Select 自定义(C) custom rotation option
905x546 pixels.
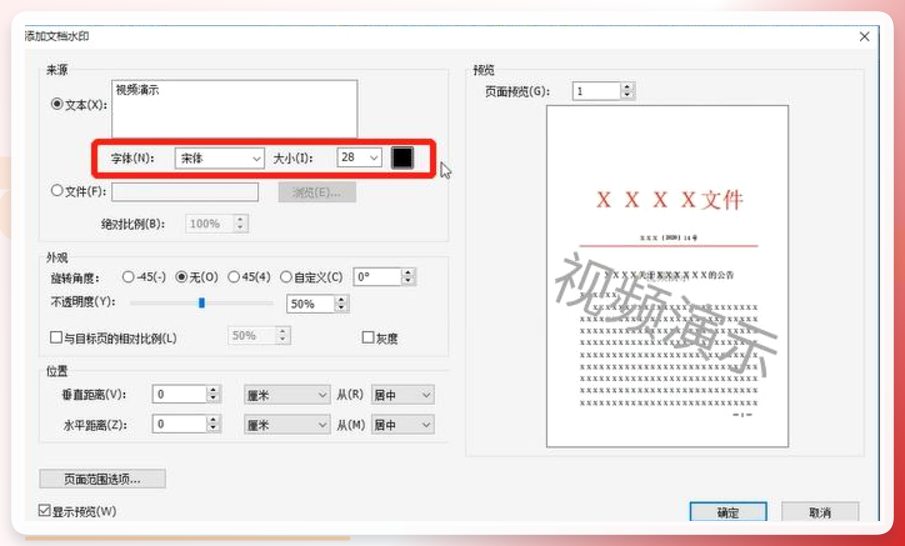pyautogui.click(x=286, y=277)
